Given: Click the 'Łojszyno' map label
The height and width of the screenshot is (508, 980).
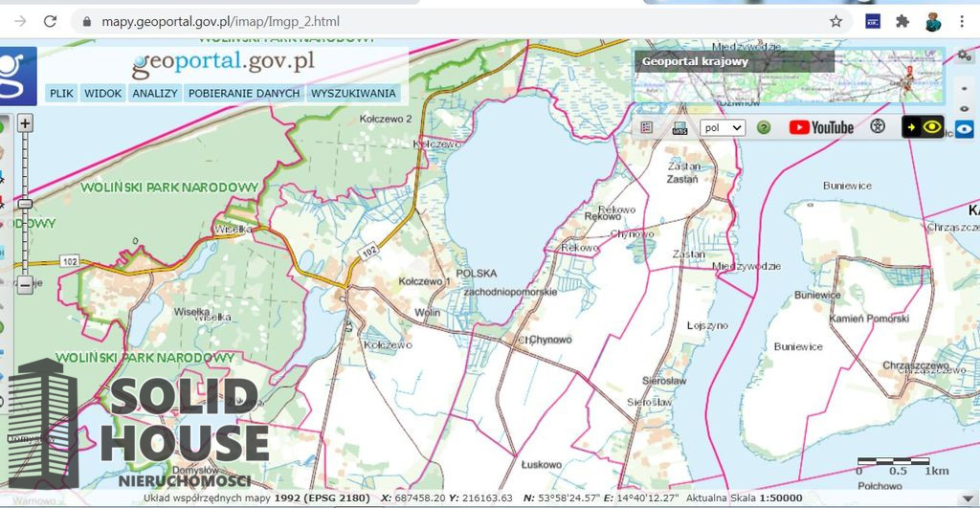Looking at the screenshot, I should click(x=707, y=326).
